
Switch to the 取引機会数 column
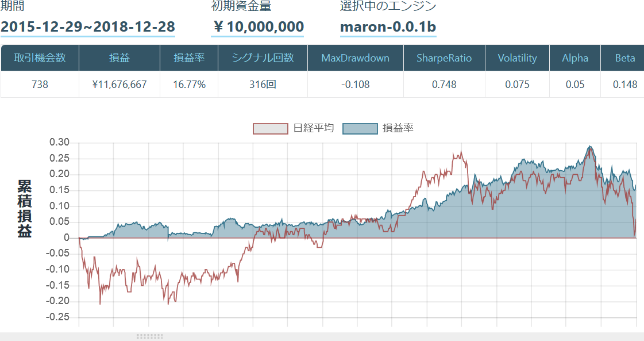tap(40, 58)
